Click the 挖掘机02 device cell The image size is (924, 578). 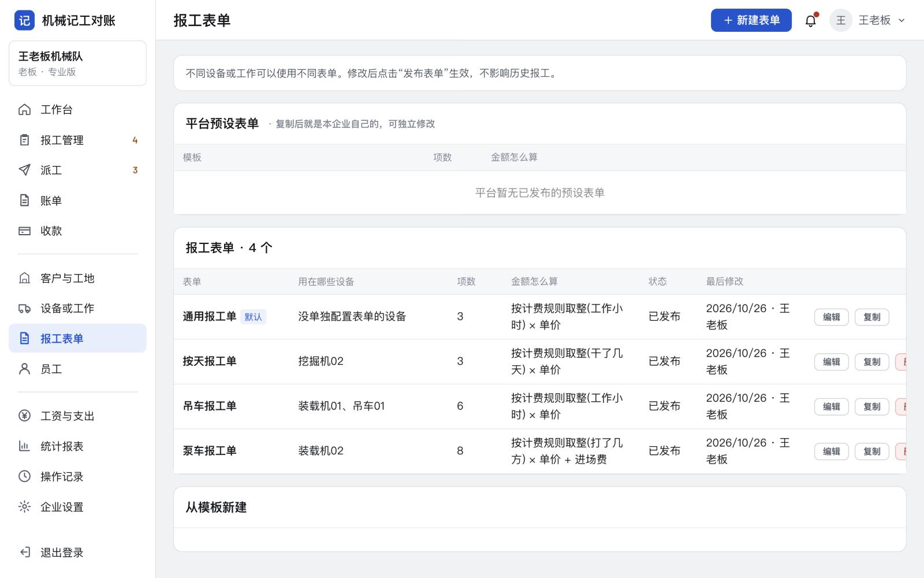[321, 361]
